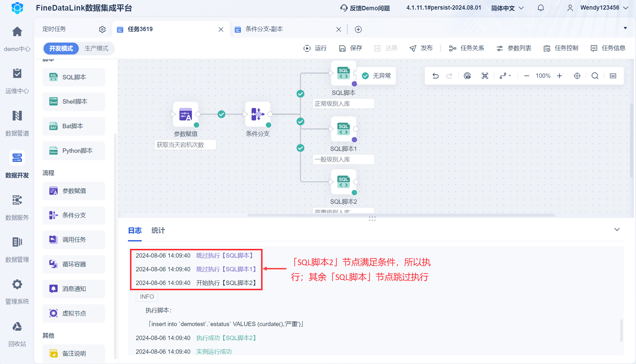Viewport: 636px width, 364px height.
Task: Click the locate/center canvas icon
Action: tap(577, 76)
